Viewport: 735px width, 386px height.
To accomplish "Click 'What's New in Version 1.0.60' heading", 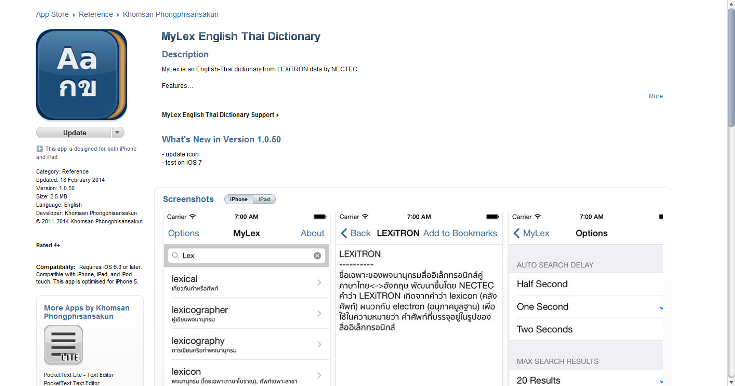I will (x=221, y=139).
